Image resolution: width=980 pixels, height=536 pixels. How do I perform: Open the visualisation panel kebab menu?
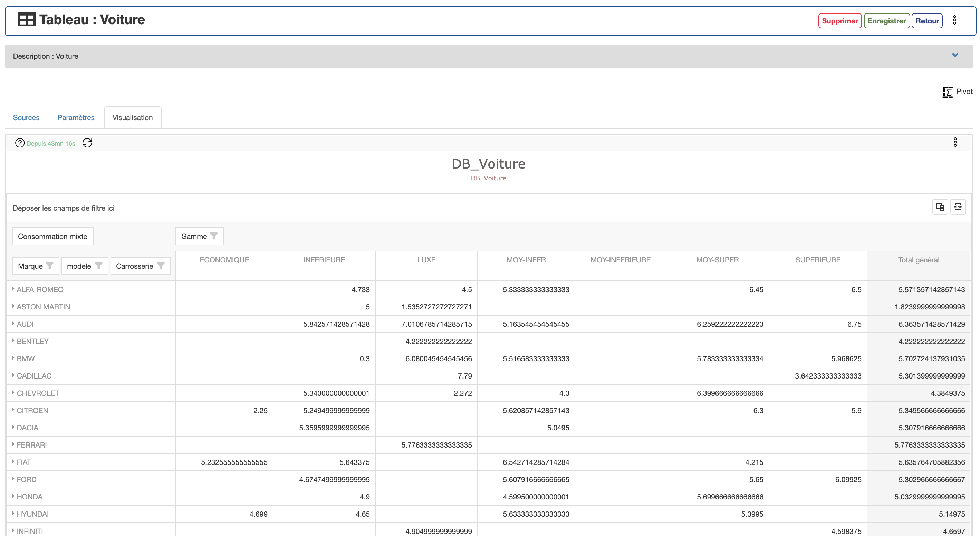(x=955, y=142)
